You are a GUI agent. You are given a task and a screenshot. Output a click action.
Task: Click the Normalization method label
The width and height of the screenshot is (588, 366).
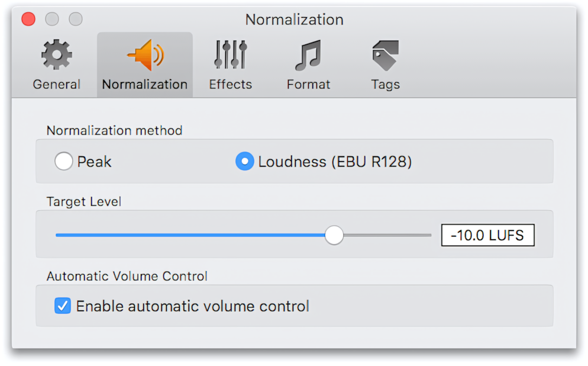pos(114,130)
